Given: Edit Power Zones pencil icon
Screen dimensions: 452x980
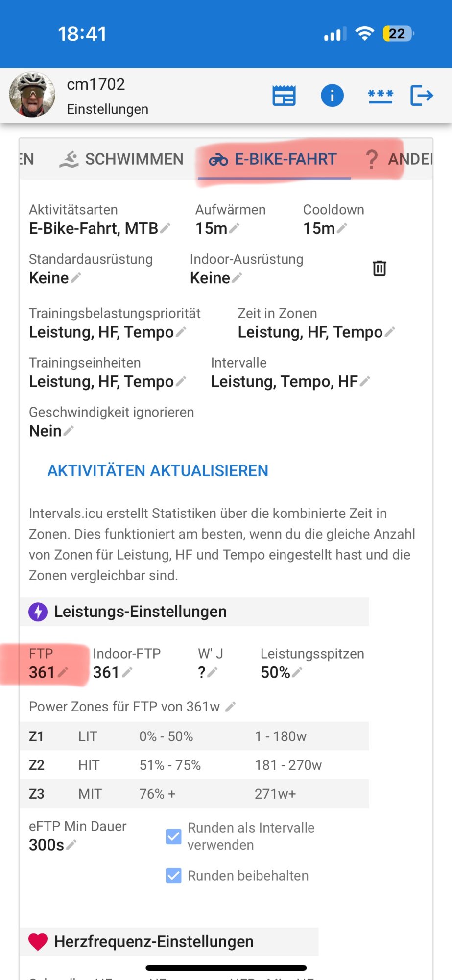Looking at the screenshot, I should [x=231, y=707].
